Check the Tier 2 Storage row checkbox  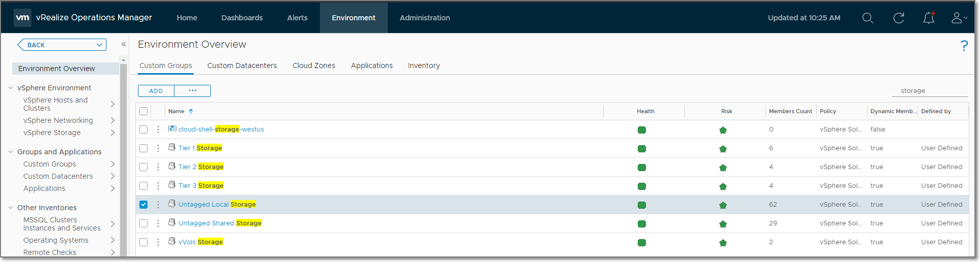click(x=143, y=167)
